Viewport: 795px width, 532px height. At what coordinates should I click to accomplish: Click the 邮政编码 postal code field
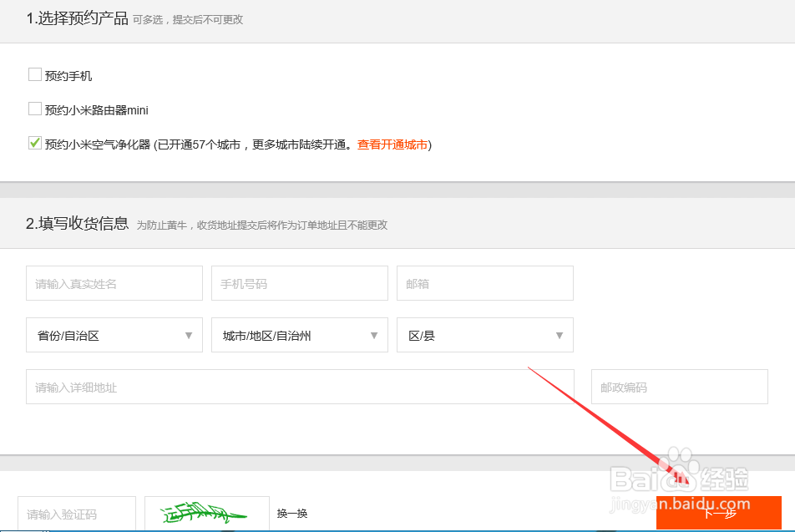[680, 387]
